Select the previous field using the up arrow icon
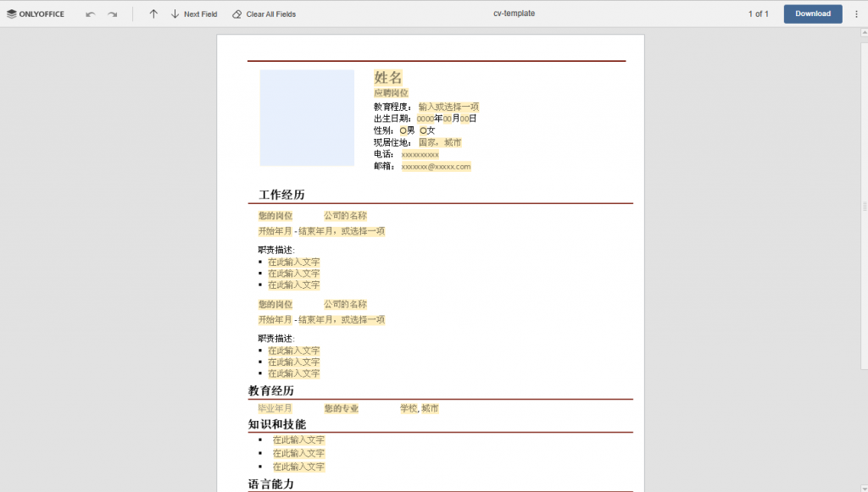This screenshot has width=868, height=492. (153, 14)
